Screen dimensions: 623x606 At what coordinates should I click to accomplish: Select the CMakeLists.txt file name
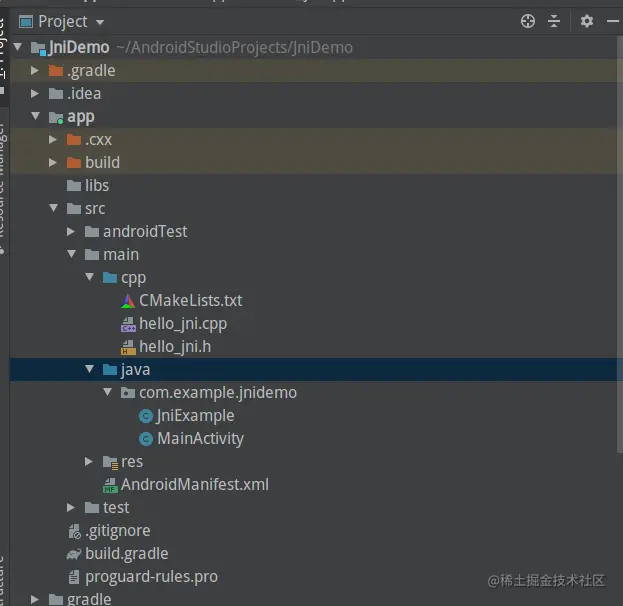point(190,300)
